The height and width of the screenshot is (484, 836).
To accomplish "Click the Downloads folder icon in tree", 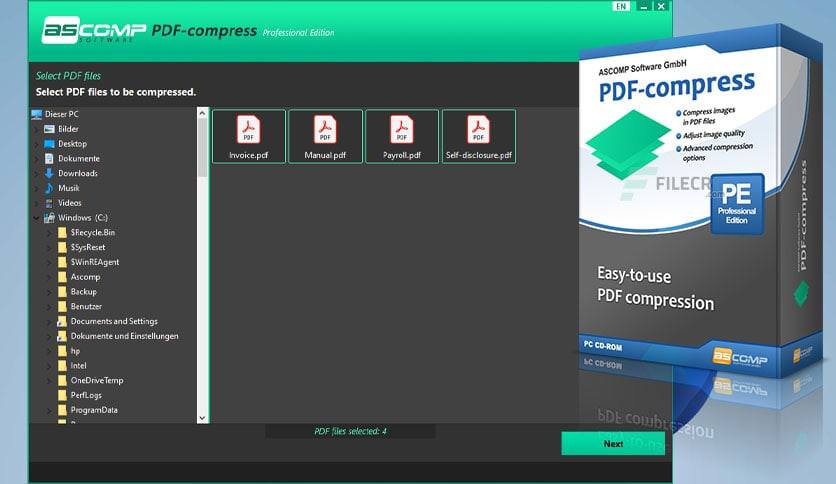I will [x=49, y=173].
